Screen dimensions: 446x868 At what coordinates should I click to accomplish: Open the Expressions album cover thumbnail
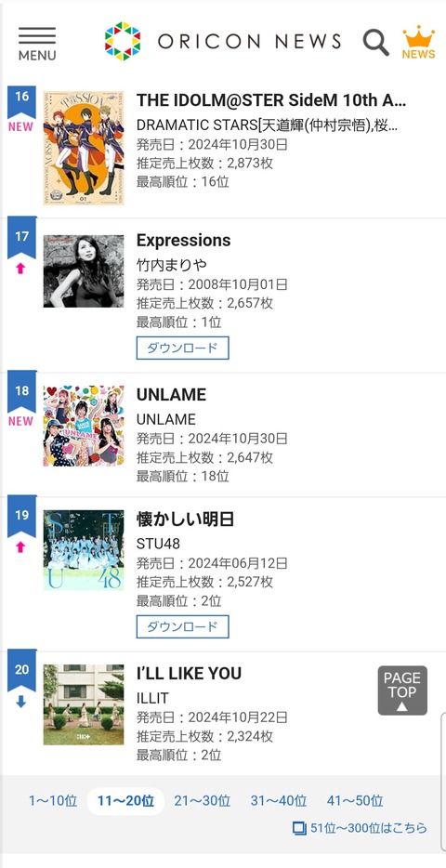pos(84,271)
